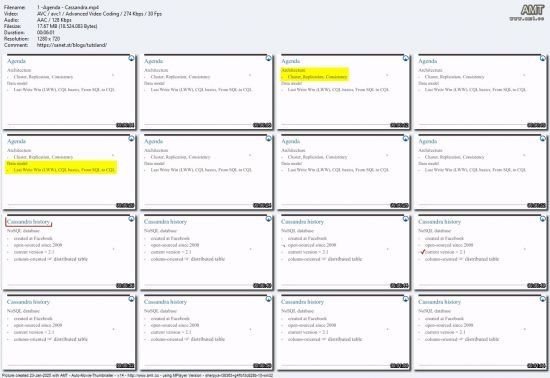Viewport: 550px width, 378px height.
Task: Click the Filesize value '17.67 MB'
Action: point(67,26)
